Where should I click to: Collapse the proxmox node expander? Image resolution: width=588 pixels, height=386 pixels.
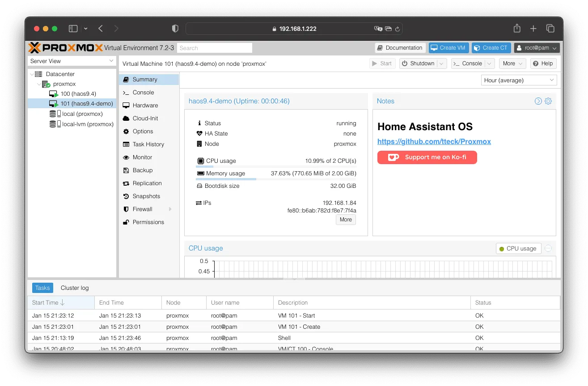[38, 84]
